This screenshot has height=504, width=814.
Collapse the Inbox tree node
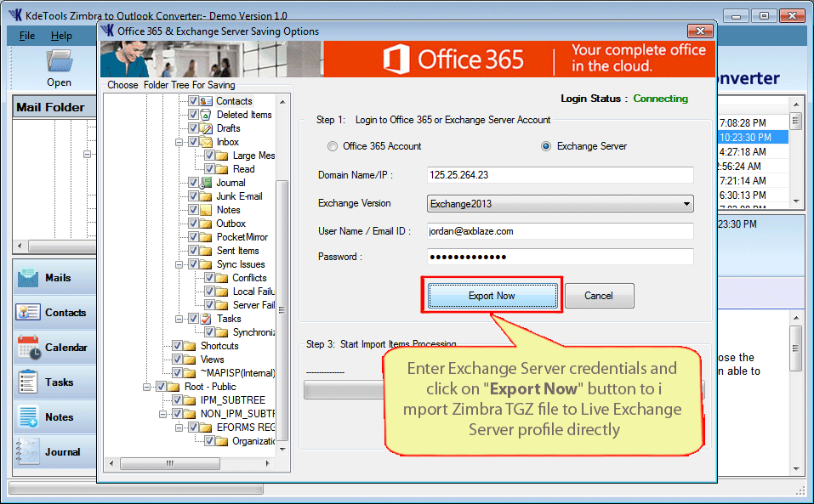coord(179,142)
